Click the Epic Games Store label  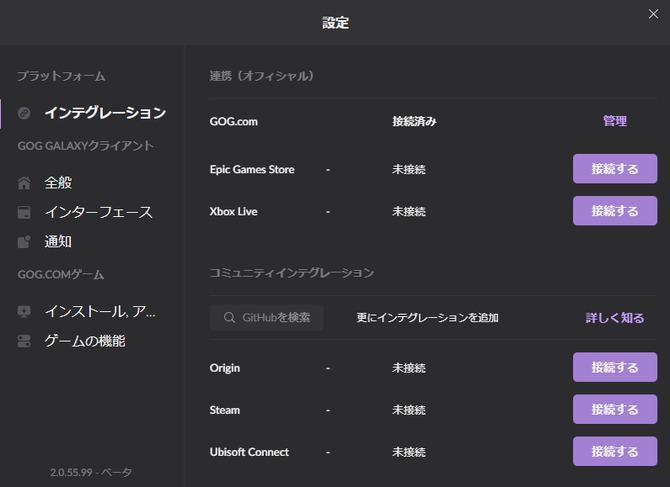click(x=252, y=170)
